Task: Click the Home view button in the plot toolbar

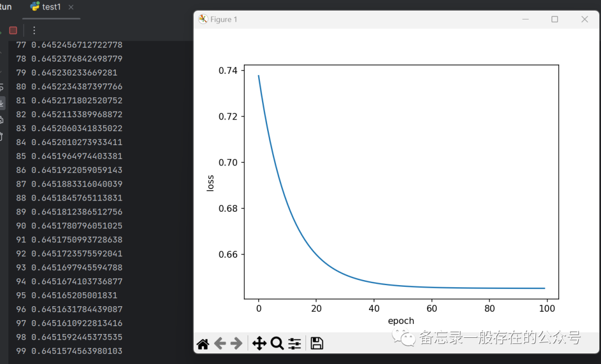Action: coord(203,343)
